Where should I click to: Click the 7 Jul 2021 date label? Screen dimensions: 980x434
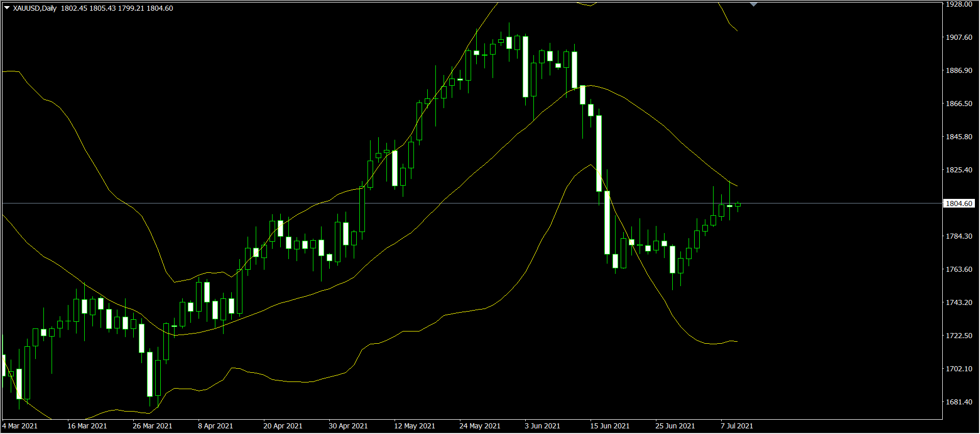(737, 426)
